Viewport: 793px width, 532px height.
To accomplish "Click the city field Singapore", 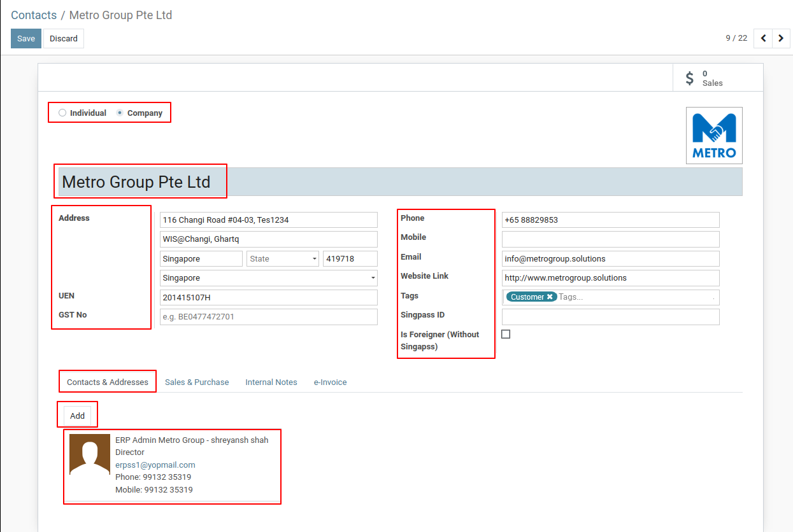I will [201, 258].
